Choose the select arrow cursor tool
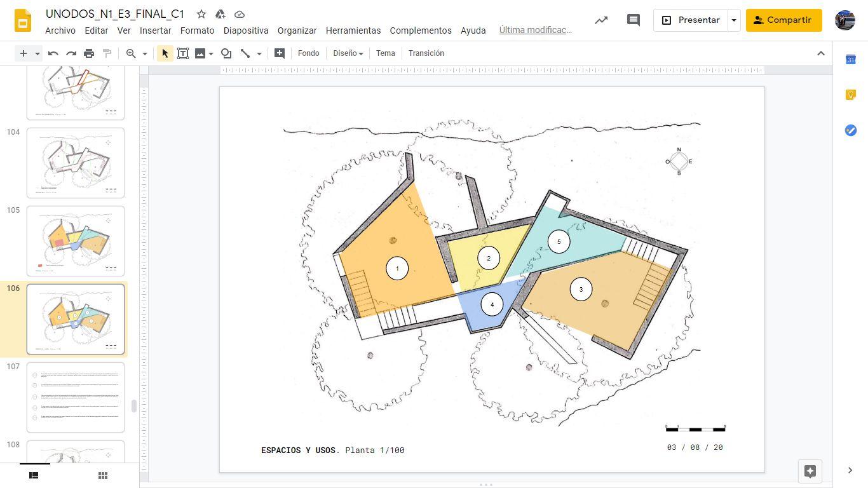 [x=165, y=53]
